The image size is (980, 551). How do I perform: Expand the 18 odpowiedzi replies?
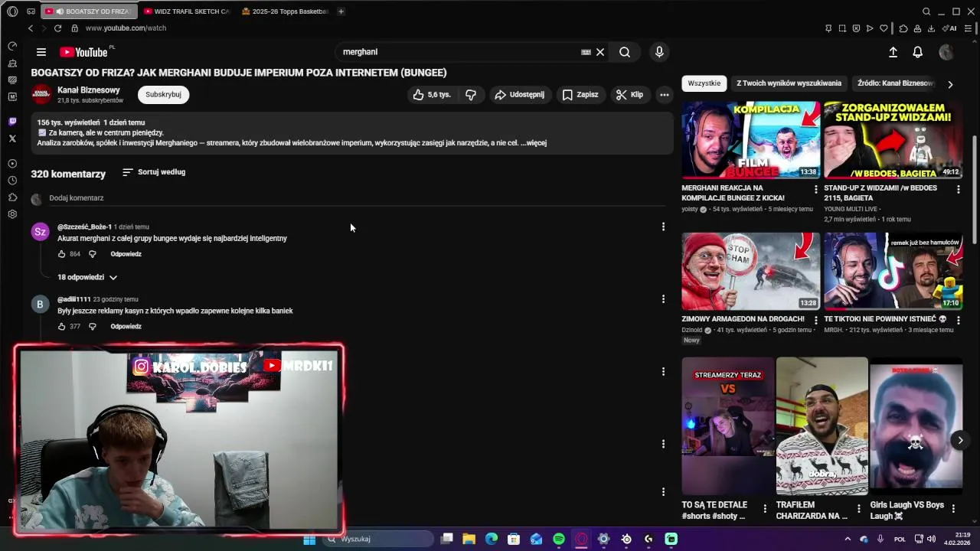click(87, 277)
